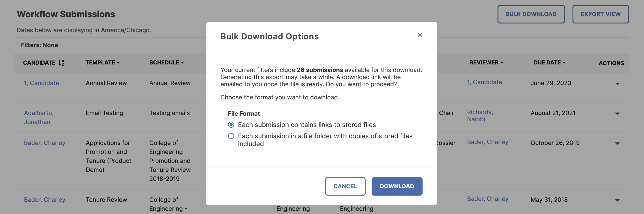Click the 'Filters: None' row
Viewport: 644px width, 214px height.
pos(39,45)
